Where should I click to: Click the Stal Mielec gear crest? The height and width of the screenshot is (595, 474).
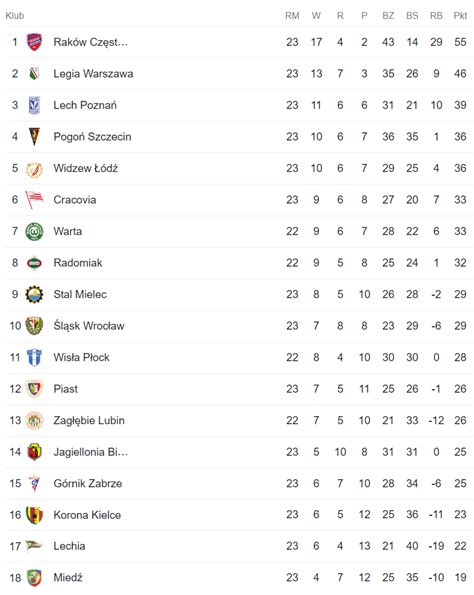click(34, 294)
